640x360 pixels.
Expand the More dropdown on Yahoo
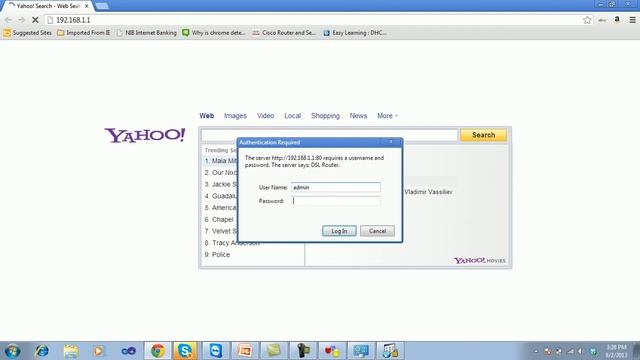point(387,116)
